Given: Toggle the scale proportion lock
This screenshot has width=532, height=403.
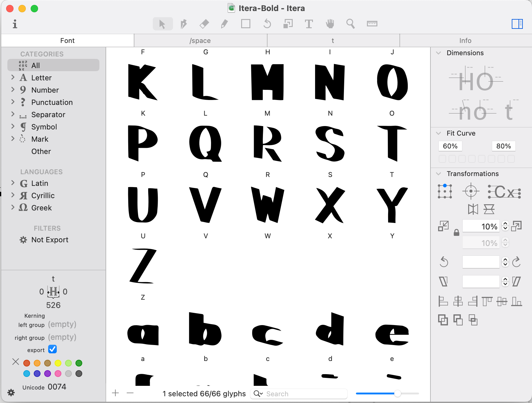Looking at the screenshot, I should [x=457, y=232].
